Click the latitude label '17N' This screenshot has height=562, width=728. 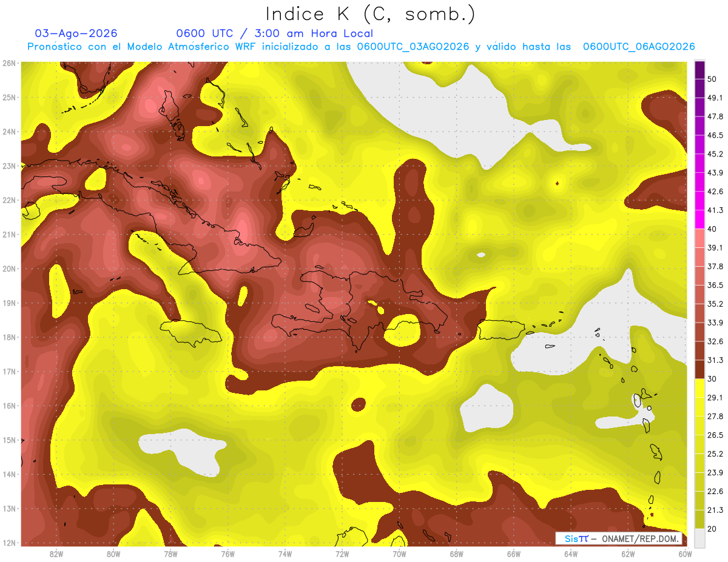coord(9,372)
